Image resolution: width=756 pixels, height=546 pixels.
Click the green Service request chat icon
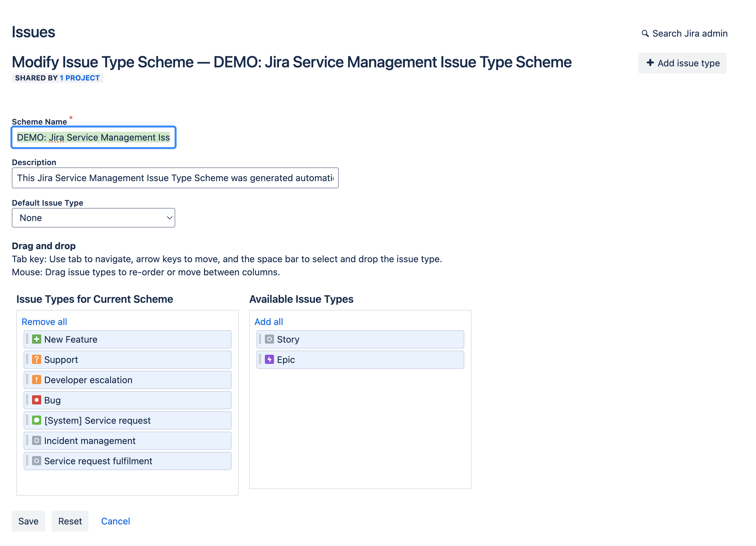[37, 420]
